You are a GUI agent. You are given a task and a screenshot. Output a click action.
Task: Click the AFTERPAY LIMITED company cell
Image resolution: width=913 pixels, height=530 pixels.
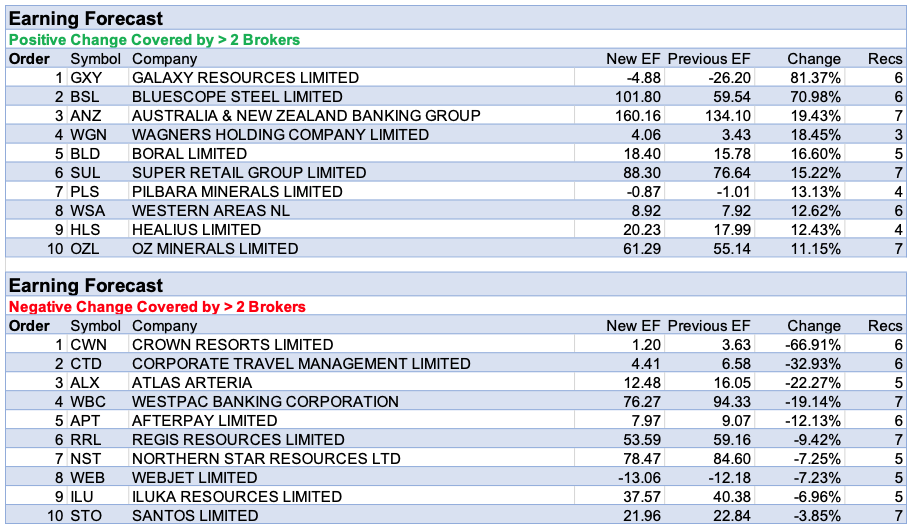[x=203, y=421]
